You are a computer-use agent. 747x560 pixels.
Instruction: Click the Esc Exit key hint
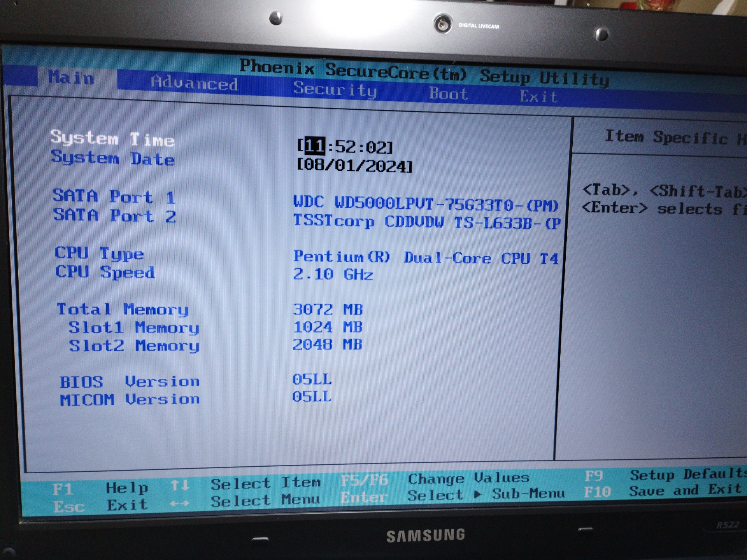click(100, 506)
